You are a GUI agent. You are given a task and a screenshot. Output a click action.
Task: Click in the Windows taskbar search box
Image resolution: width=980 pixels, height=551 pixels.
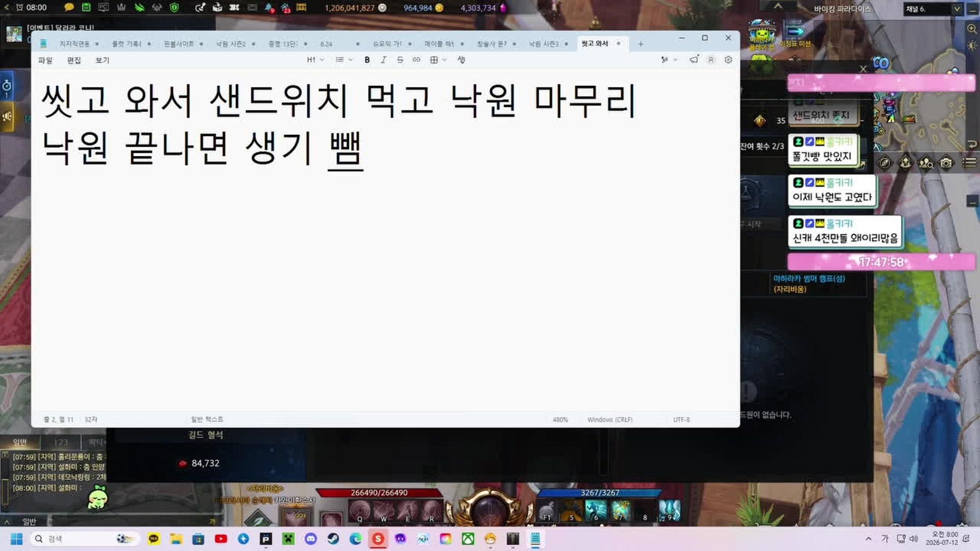(x=84, y=539)
